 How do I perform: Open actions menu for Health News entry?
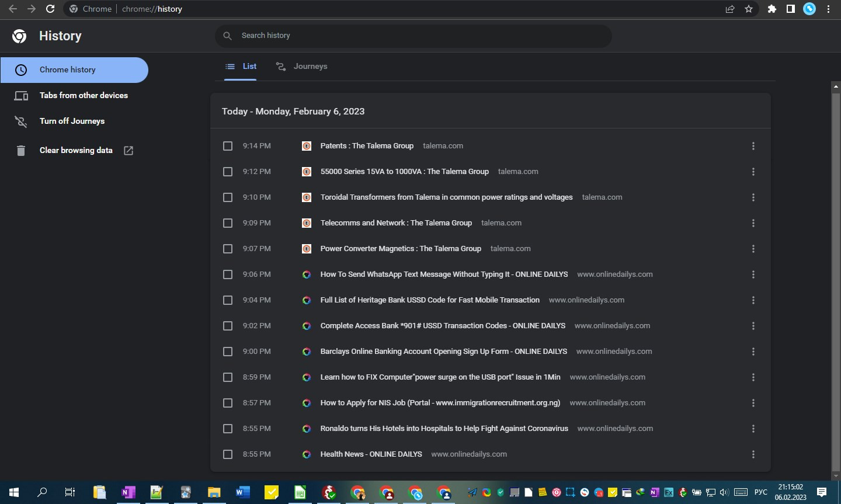click(753, 454)
